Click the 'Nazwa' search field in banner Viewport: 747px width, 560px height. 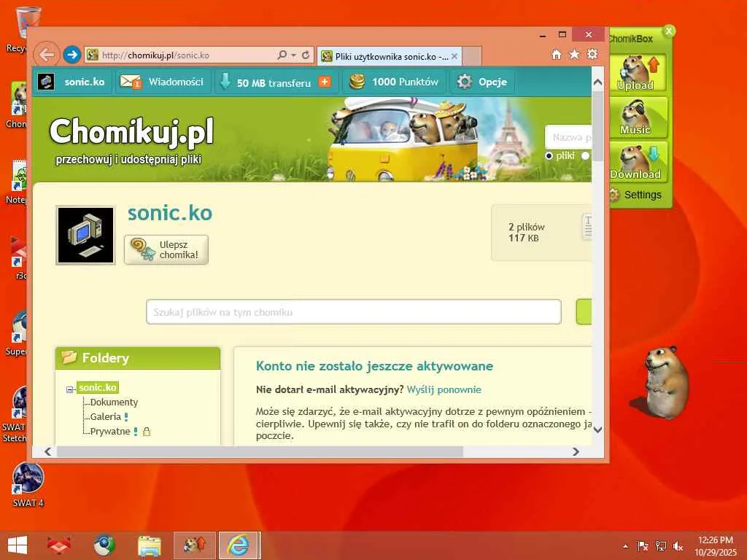pos(569,137)
